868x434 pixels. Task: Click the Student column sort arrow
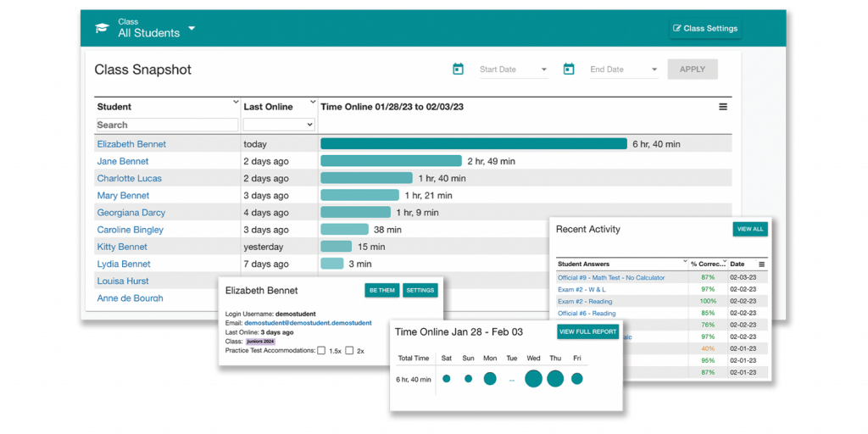click(236, 102)
